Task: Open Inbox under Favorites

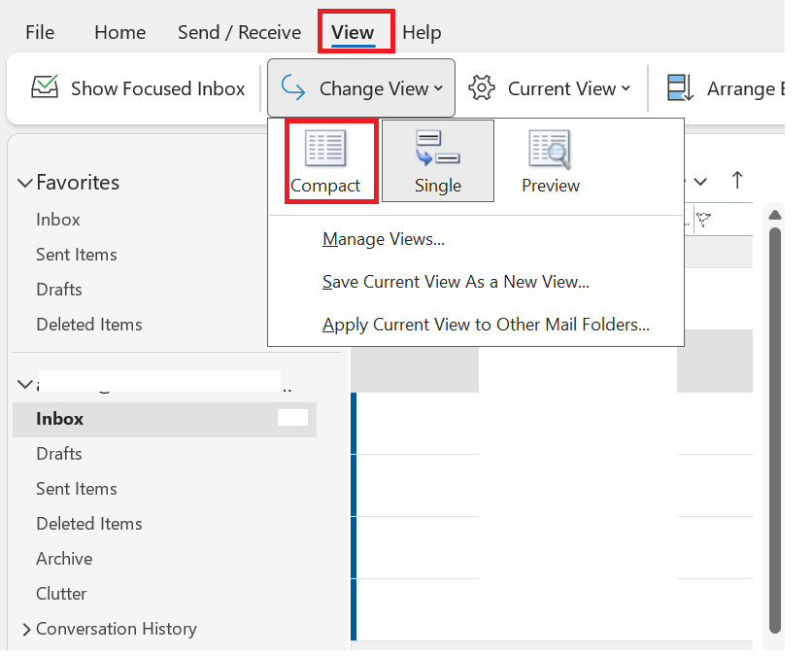Action: coord(58,220)
